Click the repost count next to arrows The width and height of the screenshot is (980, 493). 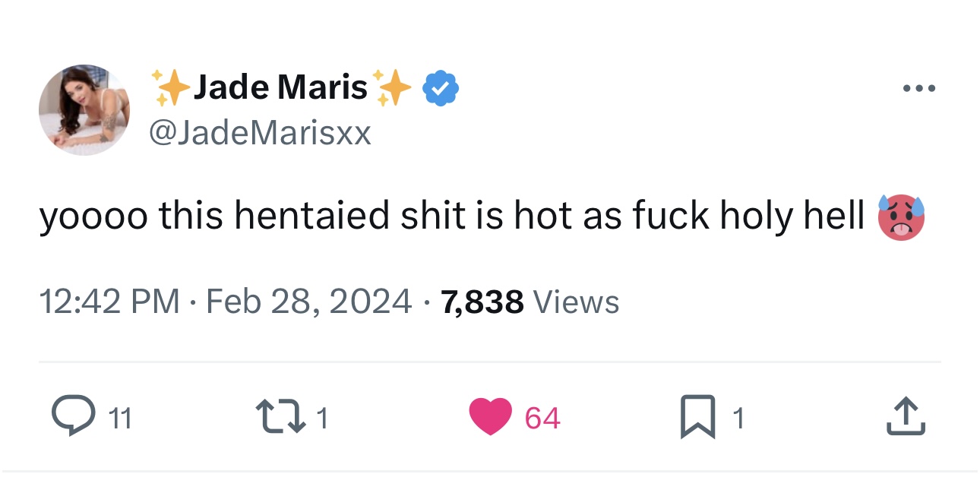coord(322,418)
